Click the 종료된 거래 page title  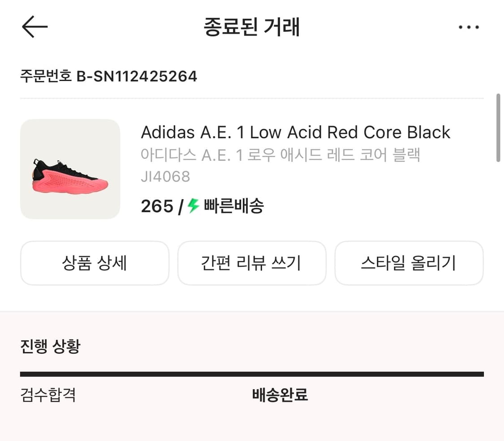click(252, 27)
